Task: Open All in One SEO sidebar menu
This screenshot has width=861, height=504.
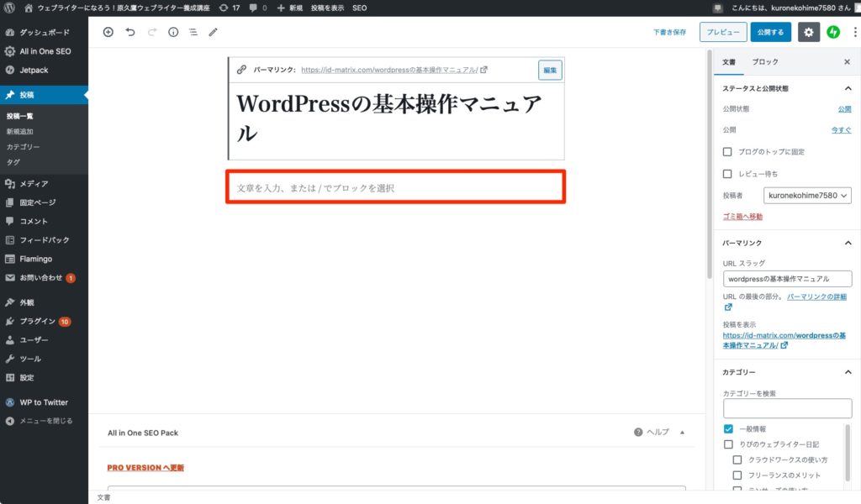Action: click(44, 51)
